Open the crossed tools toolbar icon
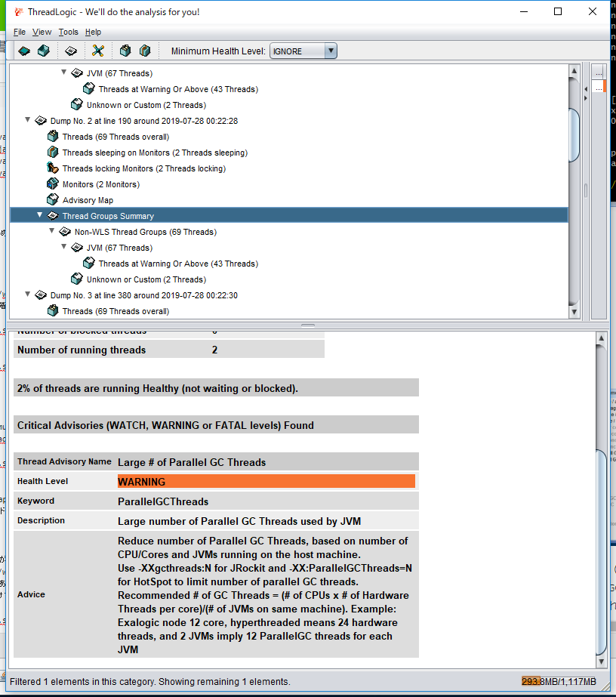The width and height of the screenshot is (616, 697). point(98,51)
